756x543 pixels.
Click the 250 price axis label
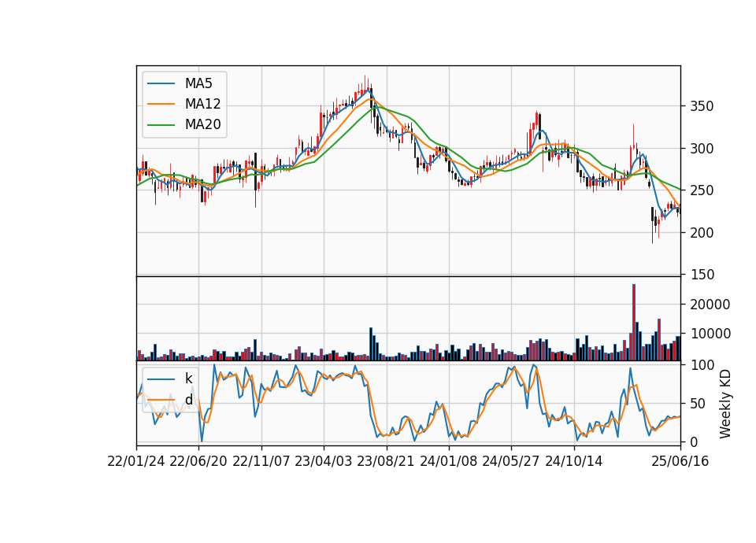tap(702, 190)
